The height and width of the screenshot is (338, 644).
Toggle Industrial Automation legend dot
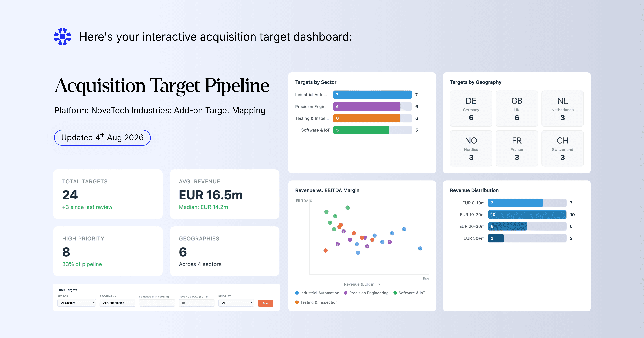pyautogui.click(x=297, y=293)
